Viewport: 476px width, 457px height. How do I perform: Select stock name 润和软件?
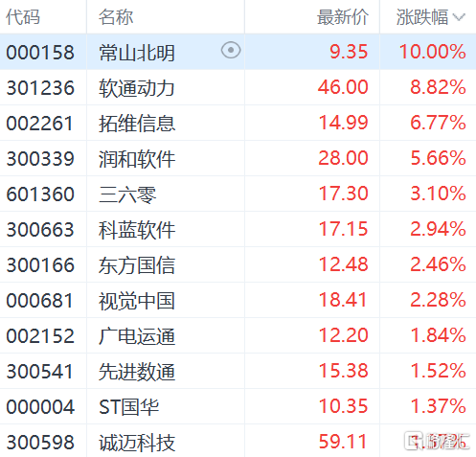(137, 159)
